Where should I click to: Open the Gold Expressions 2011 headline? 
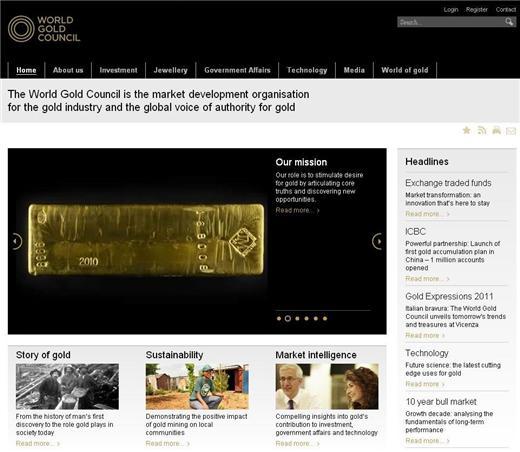449,296
